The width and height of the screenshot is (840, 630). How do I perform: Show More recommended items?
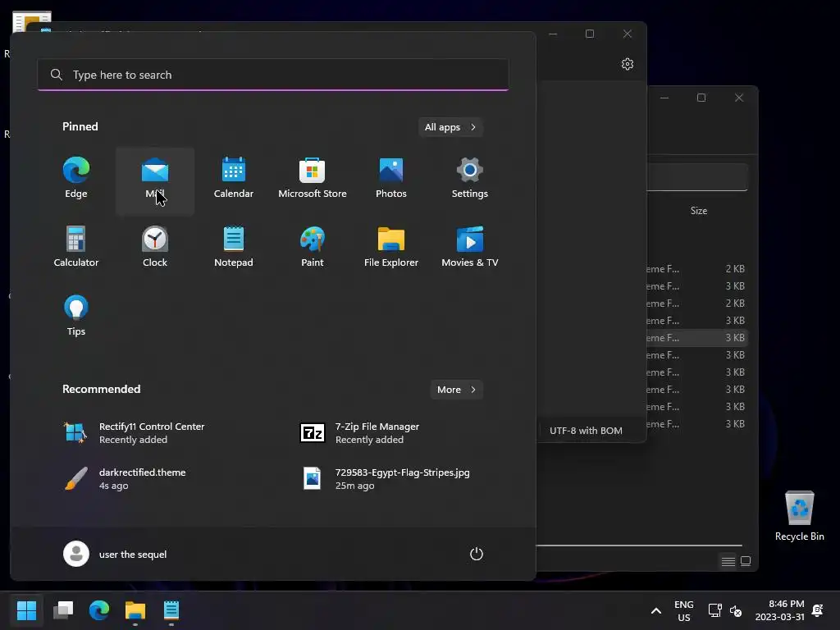pos(456,390)
